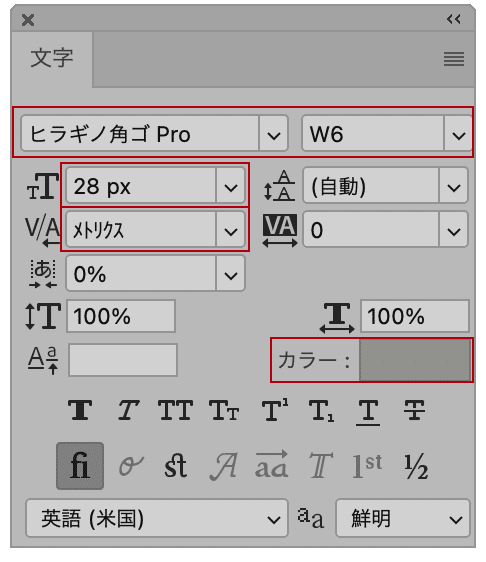
Task: Click the vertical scale icon
Action: (43, 316)
